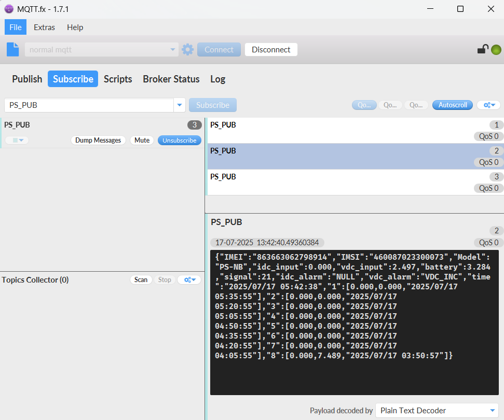Image resolution: width=504 pixels, height=420 pixels.
Task: Open connection settings gear icon
Action: [188, 49]
